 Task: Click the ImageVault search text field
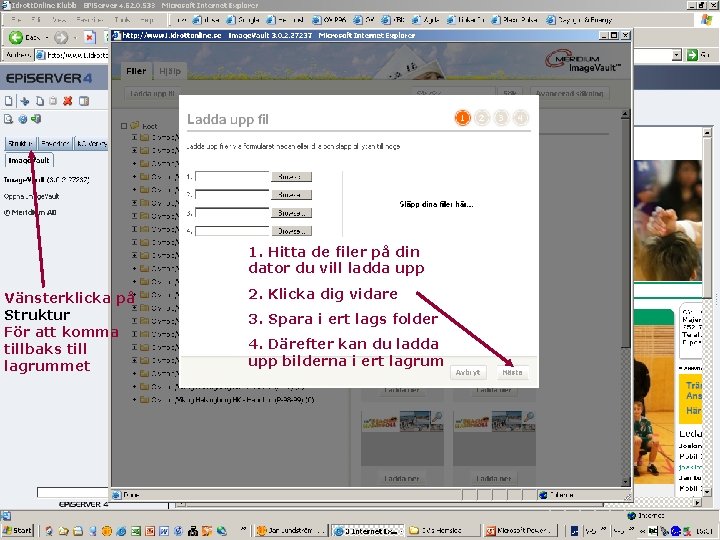[453, 93]
